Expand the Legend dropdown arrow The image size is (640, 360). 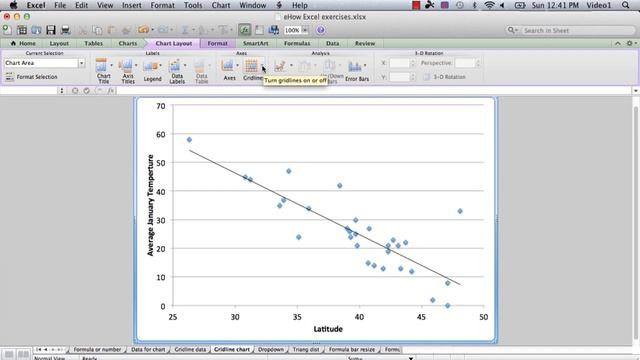pos(160,65)
